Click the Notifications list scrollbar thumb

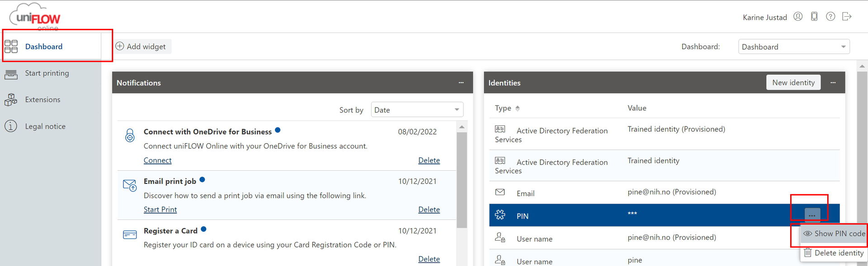tap(462, 180)
